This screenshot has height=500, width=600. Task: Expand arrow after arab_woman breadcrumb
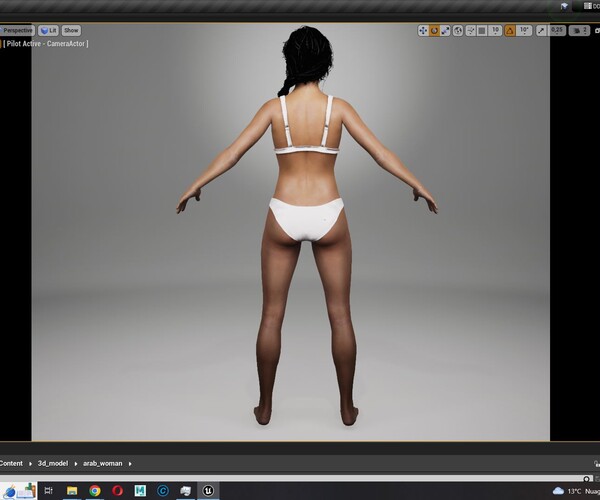pyautogui.click(x=130, y=464)
